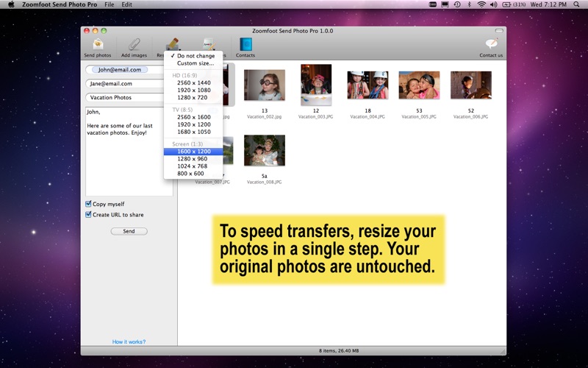Click the 8 items, 26.40 MB status text
This screenshot has height=368, width=588.
[339, 351]
